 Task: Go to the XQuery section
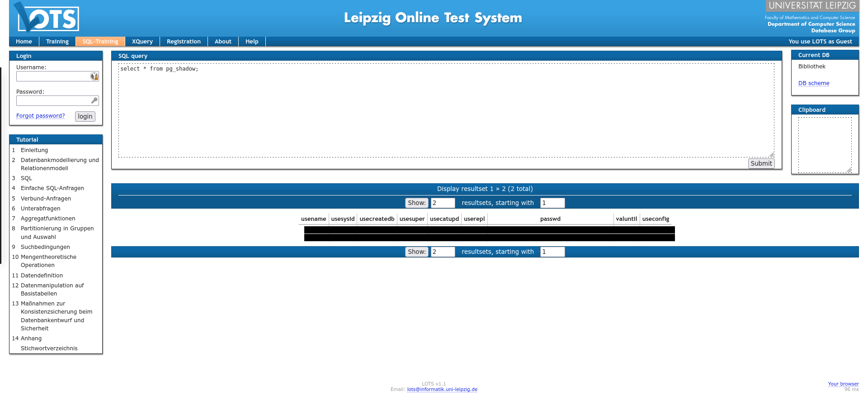pyautogui.click(x=142, y=42)
